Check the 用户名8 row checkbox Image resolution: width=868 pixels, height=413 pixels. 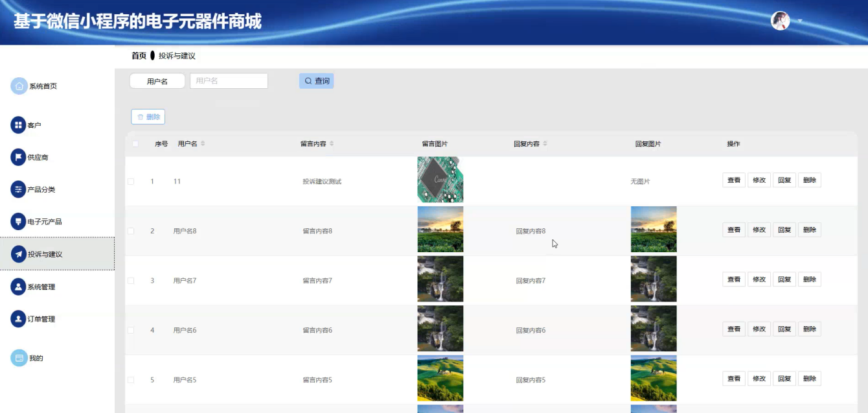131,231
